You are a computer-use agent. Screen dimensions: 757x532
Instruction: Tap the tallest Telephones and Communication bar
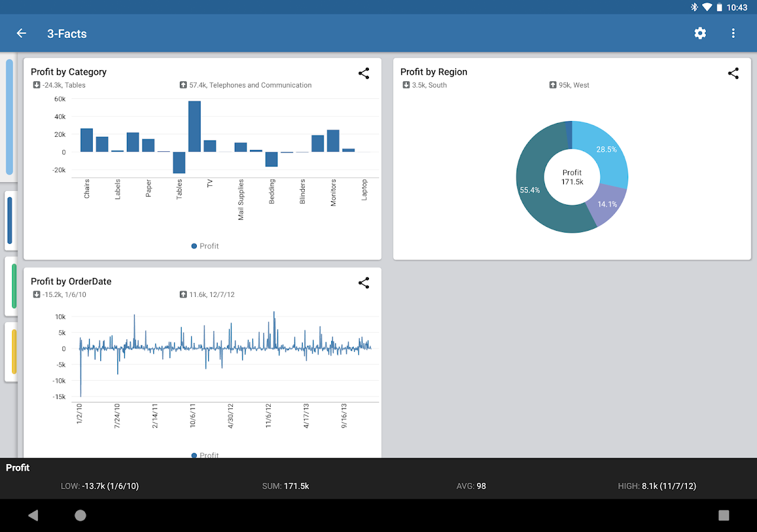click(194, 126)
